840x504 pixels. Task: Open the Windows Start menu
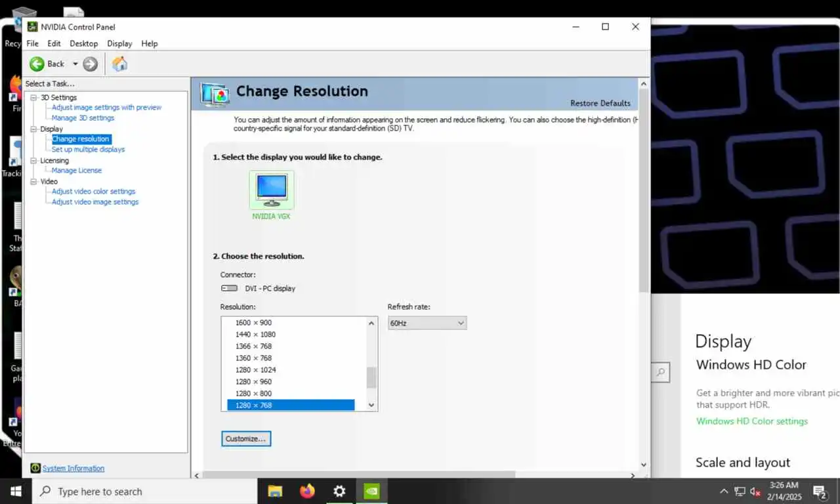tap(16, 491)
